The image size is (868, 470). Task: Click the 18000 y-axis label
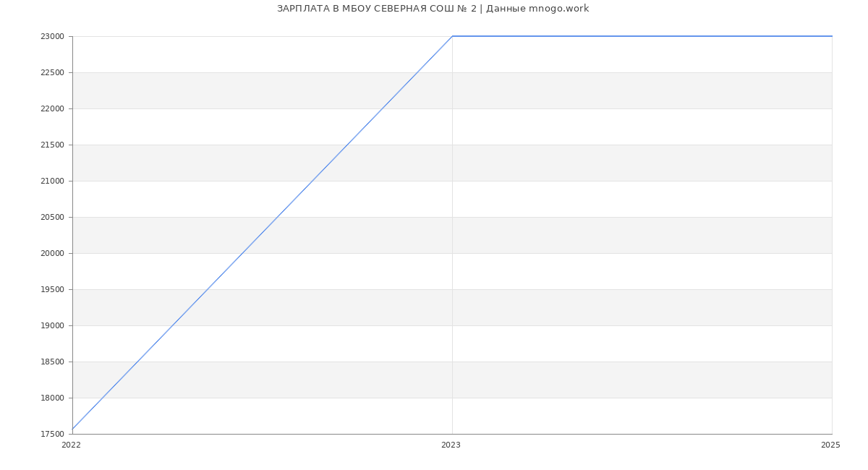tap(52, 398)
